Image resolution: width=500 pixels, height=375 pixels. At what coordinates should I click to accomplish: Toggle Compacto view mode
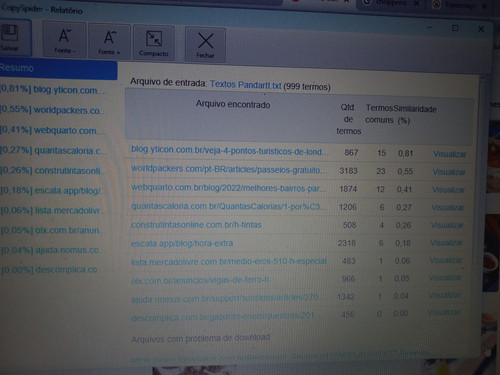point(154,43)
